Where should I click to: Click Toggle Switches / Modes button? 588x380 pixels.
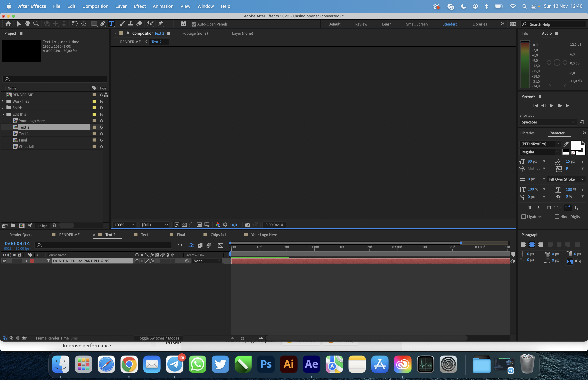pos(158,338)
